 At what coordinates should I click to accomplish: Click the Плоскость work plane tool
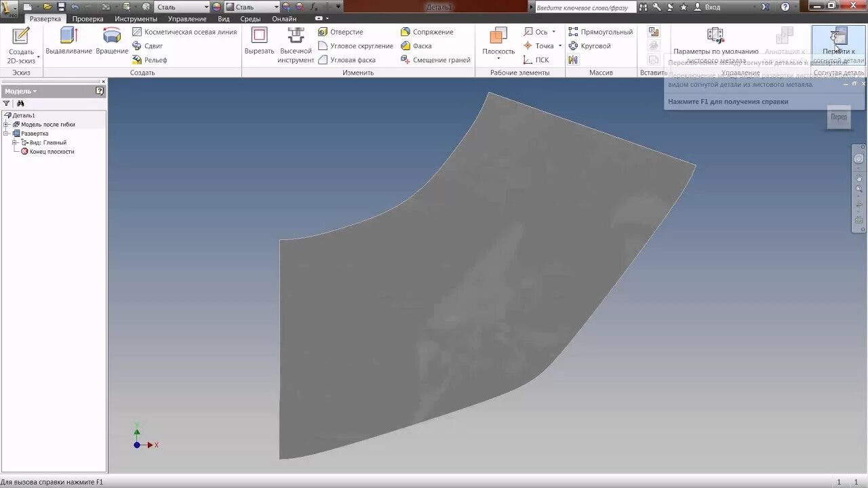(498, 41)
